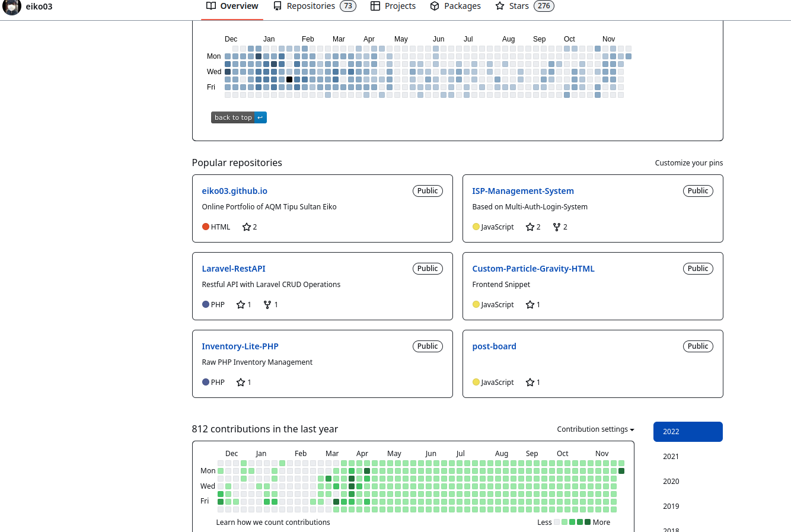Screen dimensions: 791x532
Task: Select the 2019 contribution year
Action: 671,506
